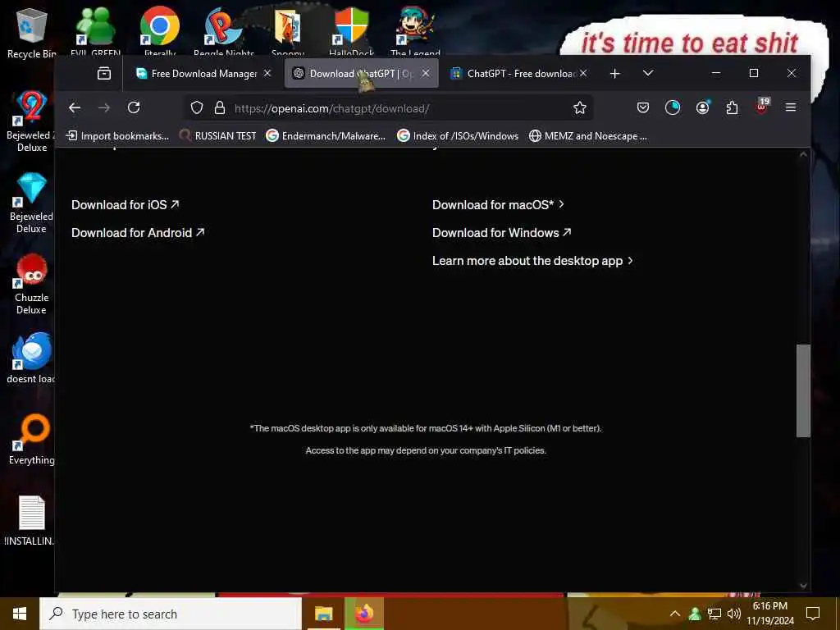
Task: Click Download for iOS link
Action: click(125, 204)
